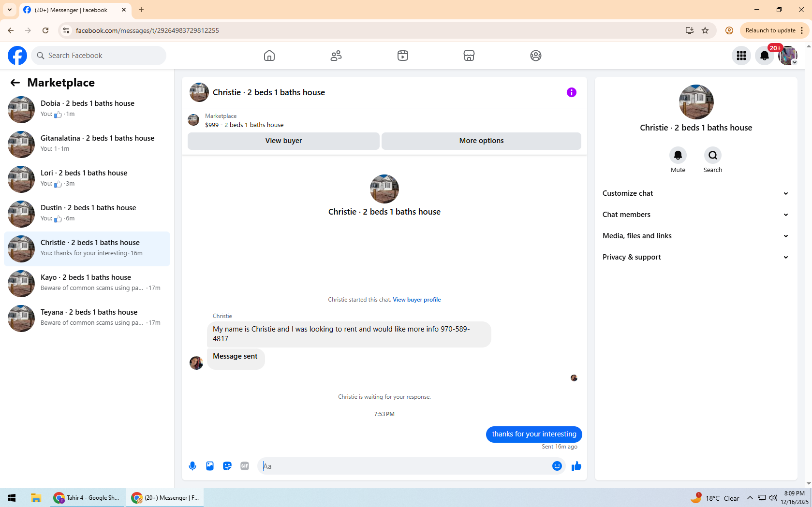Expand Customize chat section
The width and height of the screenshot is (812, 507).
pyautogui.click(x=696, y=193)
